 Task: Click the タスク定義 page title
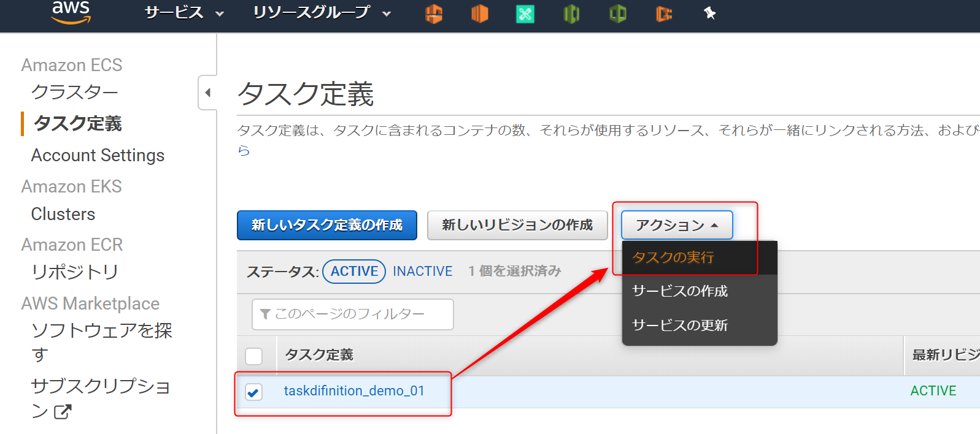tap(306, 94)
